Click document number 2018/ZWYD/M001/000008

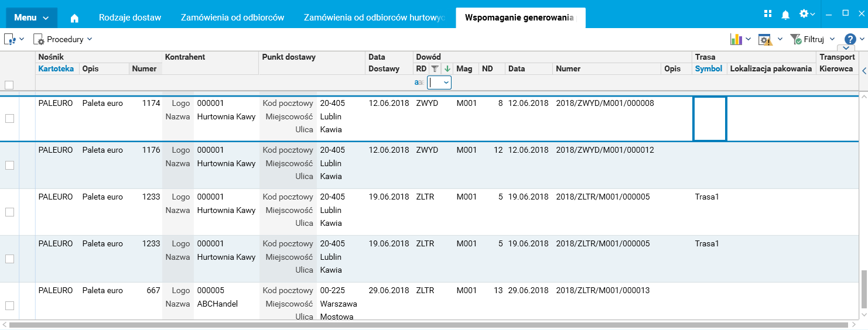click(605, 103)
